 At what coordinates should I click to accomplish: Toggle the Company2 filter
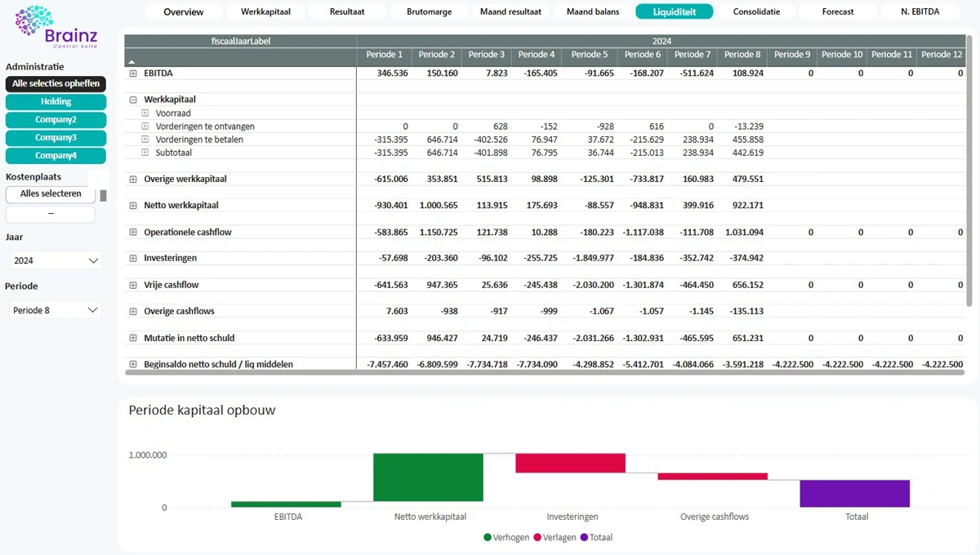pos(56,120)
